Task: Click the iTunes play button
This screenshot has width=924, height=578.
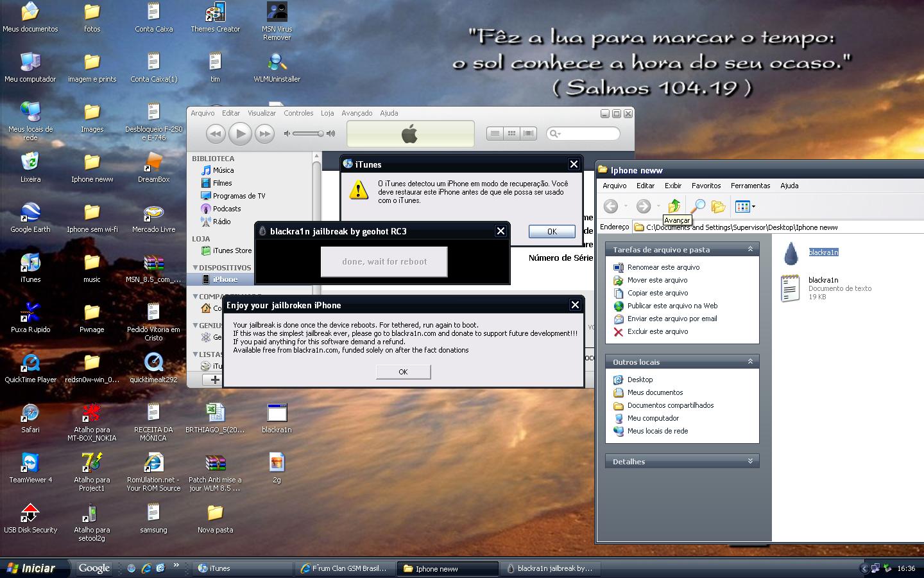Action: coord(240,134)
